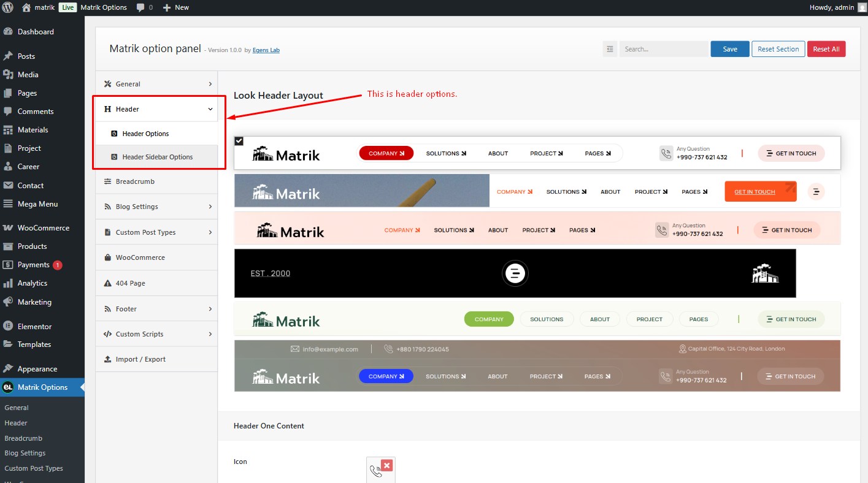Select the second header layout with orange button

537,191
